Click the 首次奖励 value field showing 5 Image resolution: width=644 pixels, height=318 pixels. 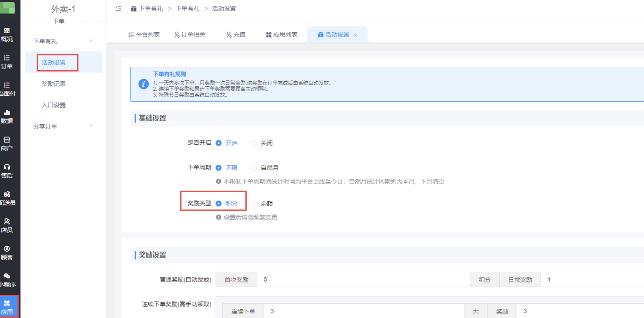click(363, 279)
